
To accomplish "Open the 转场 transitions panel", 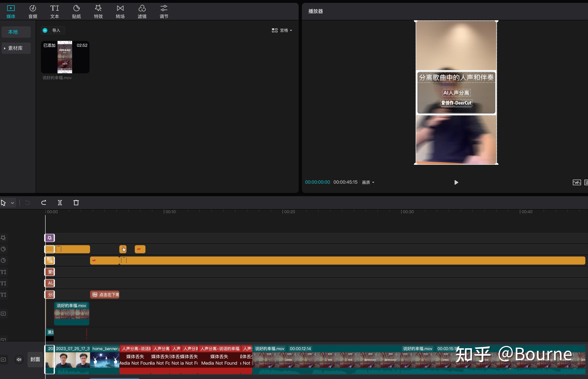I will (120, 11).
